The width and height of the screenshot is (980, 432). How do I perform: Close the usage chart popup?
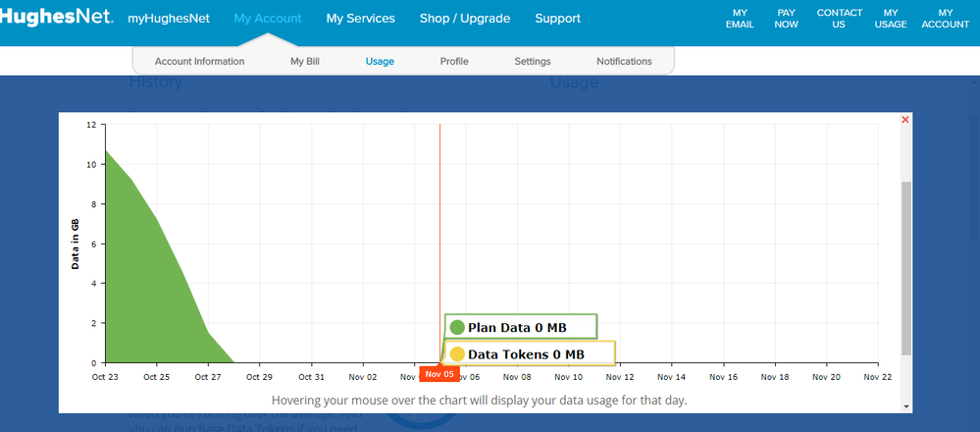[905, 120]
